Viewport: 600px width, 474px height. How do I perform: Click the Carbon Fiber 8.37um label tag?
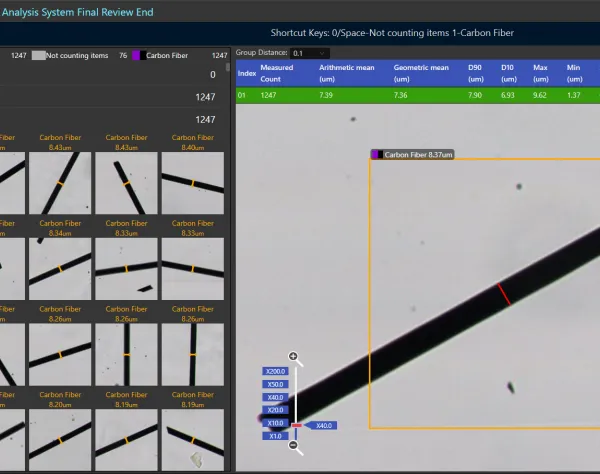point(412,155)
